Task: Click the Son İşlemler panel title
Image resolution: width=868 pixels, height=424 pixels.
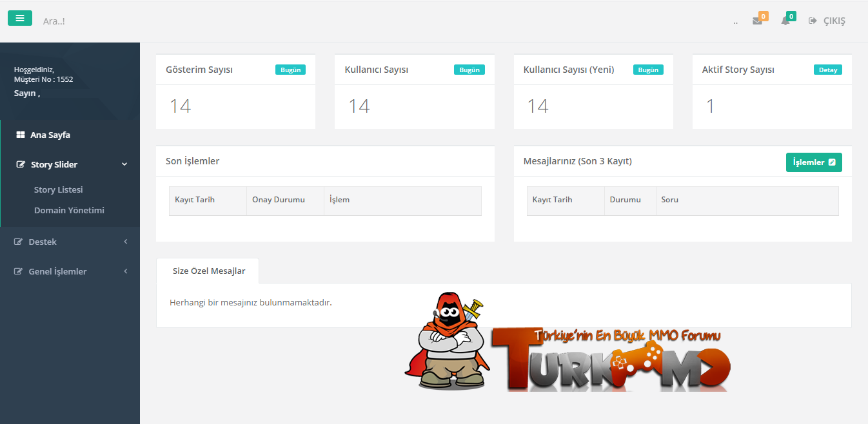Action: 193,161
